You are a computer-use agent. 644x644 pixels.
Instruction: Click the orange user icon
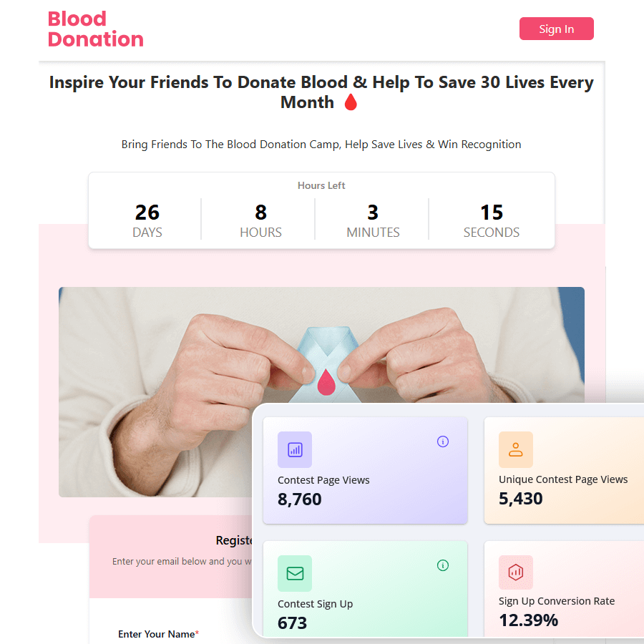pyautogui.click(x=515, y=449)
